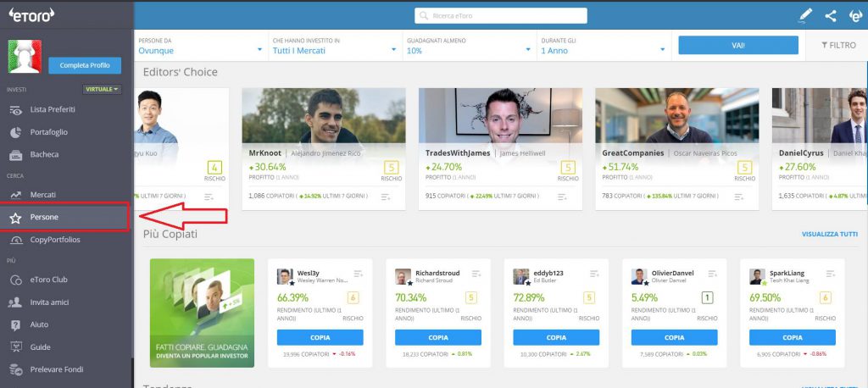Click the Invita amici people icon
This screenshot has width=868, height=388.
[15, 302]
